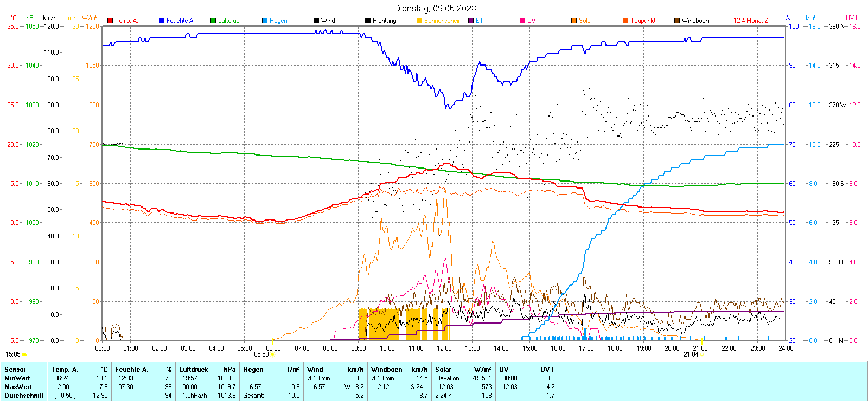This screenshot has height=401, width=868.
Task: Click the 21:04 sunset marker below the axis
Action: click(x=691, y=354)
